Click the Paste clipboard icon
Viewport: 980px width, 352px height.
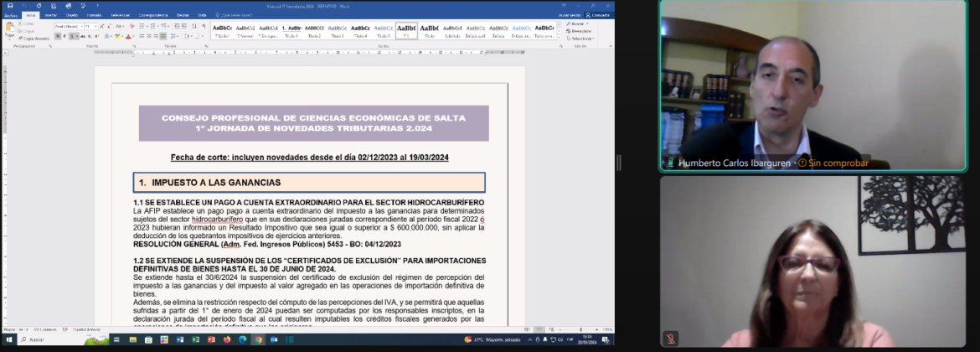tap(9, 30)
